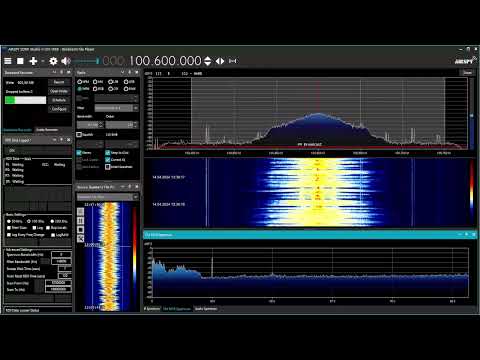
Task: Close the RDS Data Logger panel
Action: point(69,140)
